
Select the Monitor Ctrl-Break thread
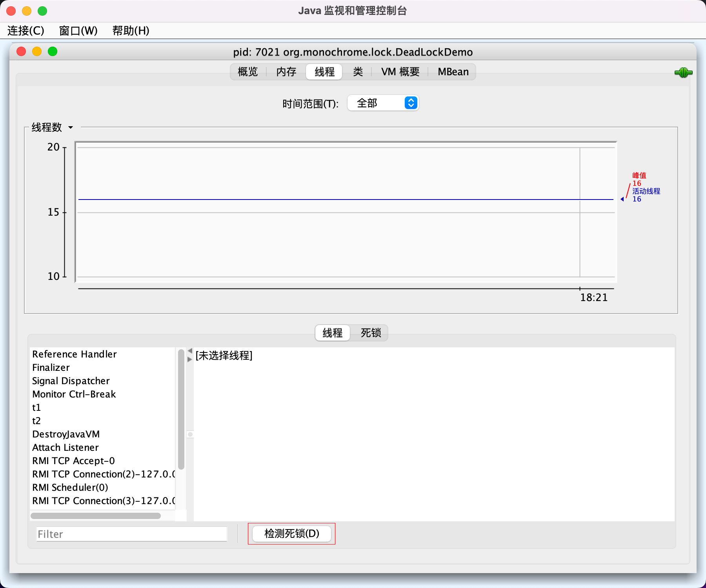tap(103, 394)
